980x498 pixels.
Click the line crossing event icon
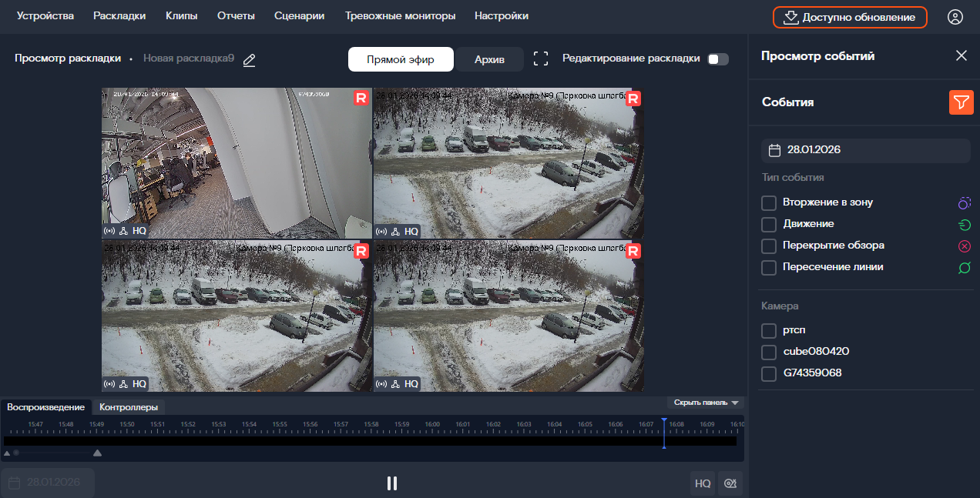(x=963, y=267)
